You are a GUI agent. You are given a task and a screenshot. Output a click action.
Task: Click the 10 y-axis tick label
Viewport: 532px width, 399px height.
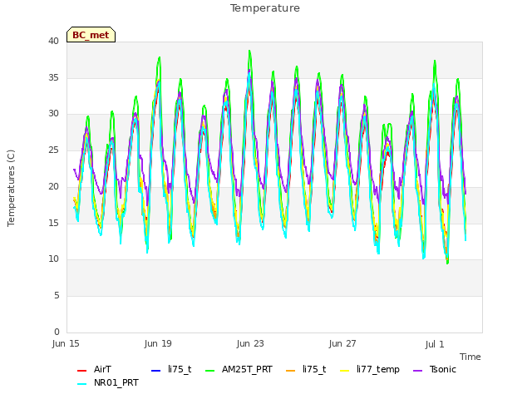click(53, 259)
